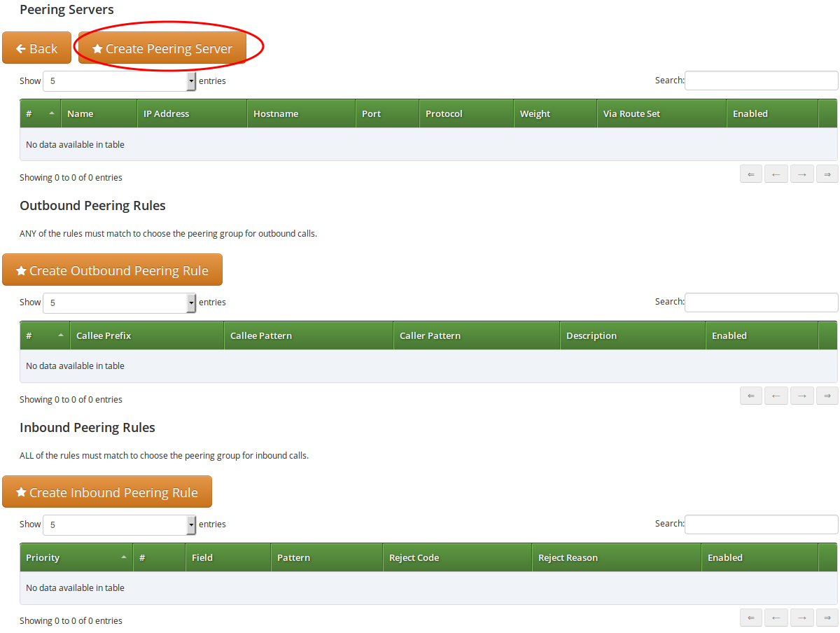Click the Search field of Peering Servers table
The height and width of the screenshot is (633, 840).
coord(761,81)
